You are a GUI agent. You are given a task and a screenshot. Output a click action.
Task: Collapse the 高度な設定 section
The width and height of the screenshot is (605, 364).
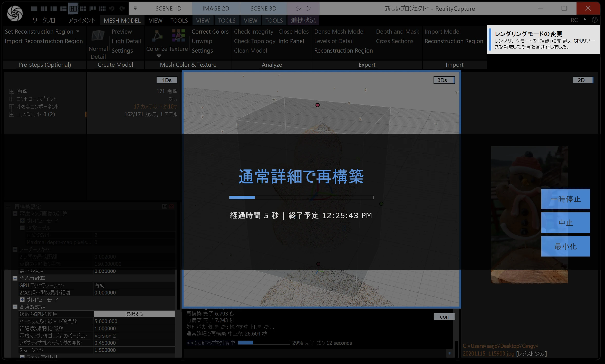[x=15, y=307]
